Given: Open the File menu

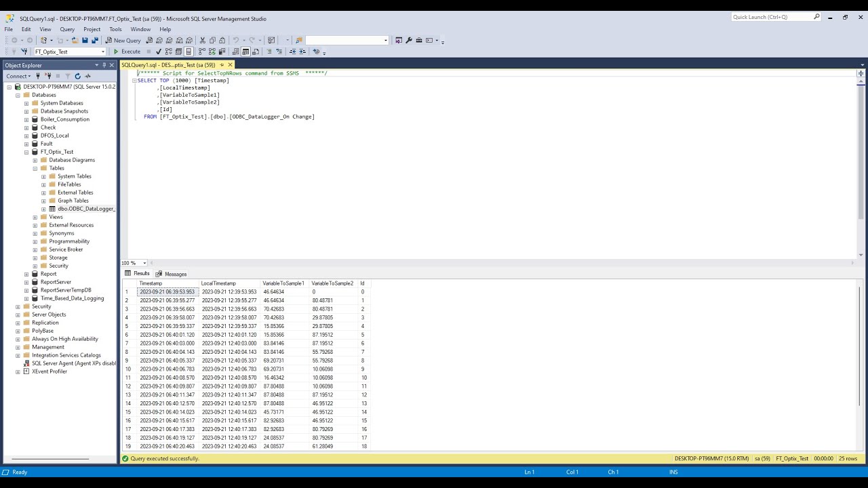Looking at the screenshot, I should point(8,29).
